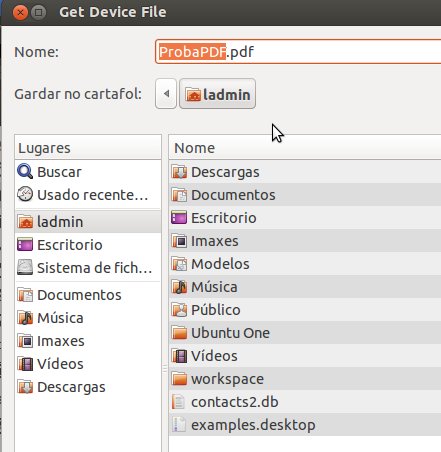Go to Música bookmark label in Lugares
The height and width of the screenshot is (452, 441).
pyautogui.click(x=60, y=318)
